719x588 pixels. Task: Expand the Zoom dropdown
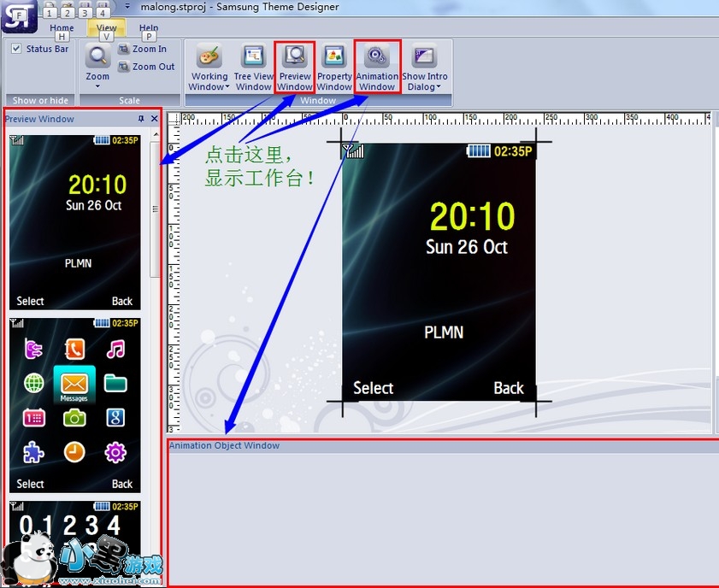98,86
